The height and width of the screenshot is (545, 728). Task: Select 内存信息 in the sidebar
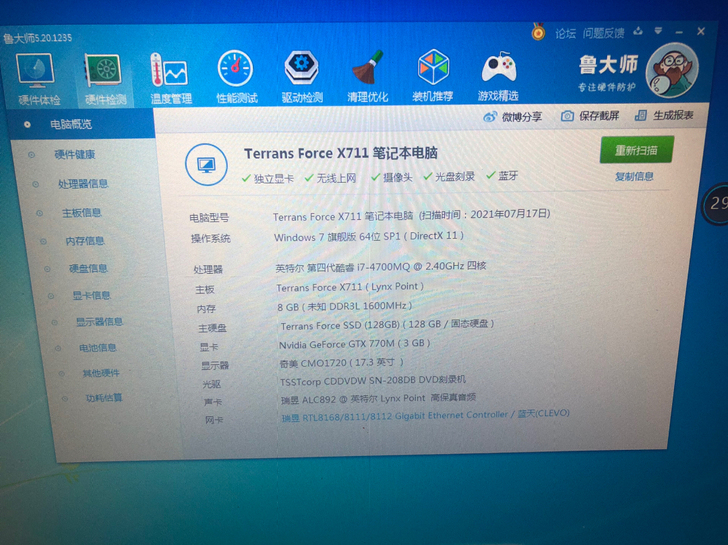(85, 240)
